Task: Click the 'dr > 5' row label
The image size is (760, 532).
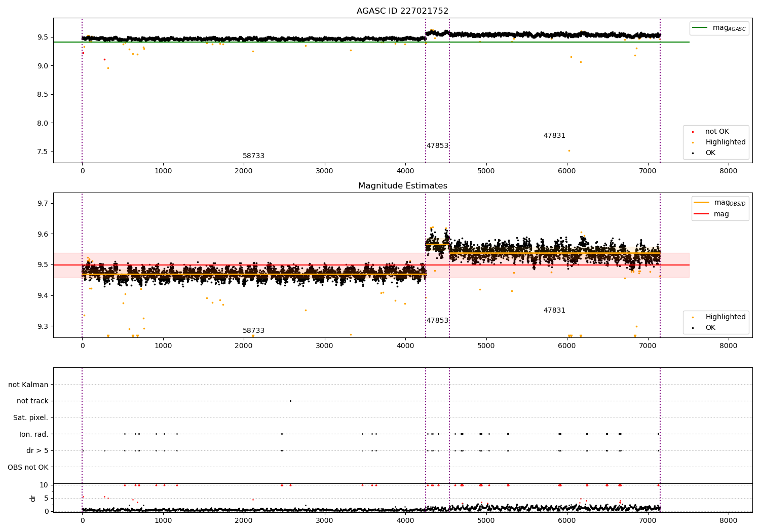Action: point(37,451)
